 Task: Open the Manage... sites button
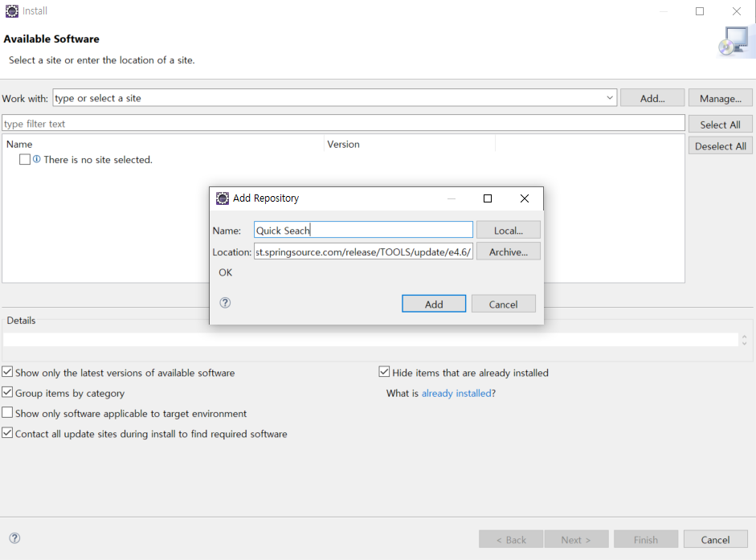(721, 98)
